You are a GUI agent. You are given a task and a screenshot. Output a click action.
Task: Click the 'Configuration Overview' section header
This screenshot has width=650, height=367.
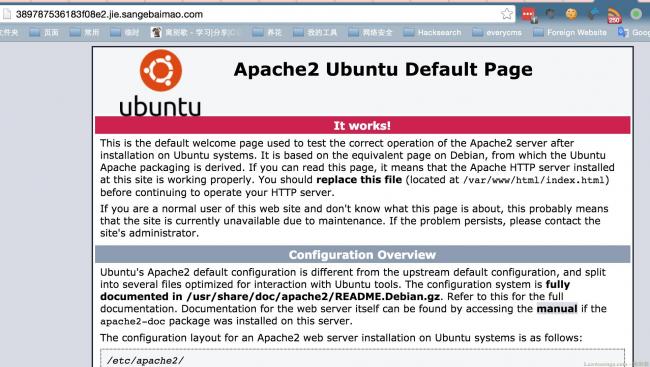coord(362,255)
